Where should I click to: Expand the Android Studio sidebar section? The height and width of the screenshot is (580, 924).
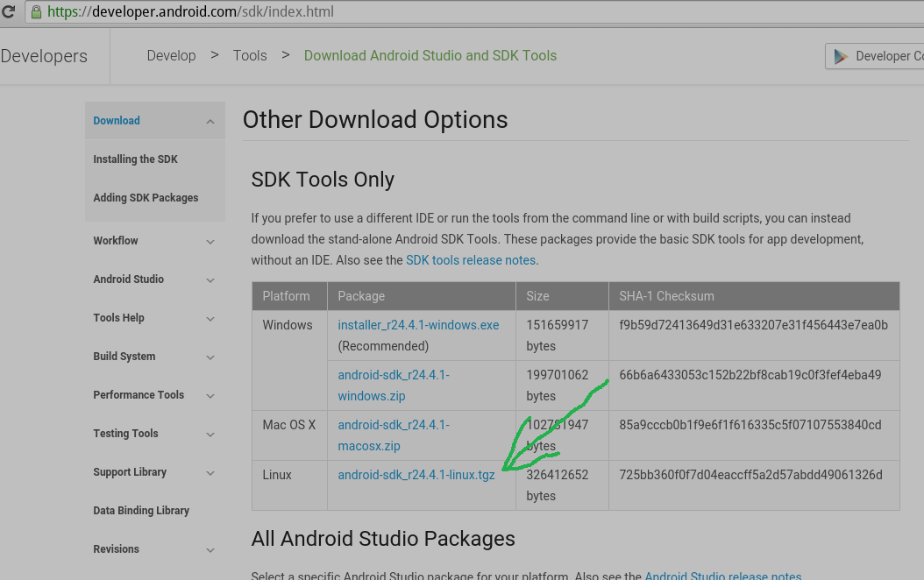point(210,280)
